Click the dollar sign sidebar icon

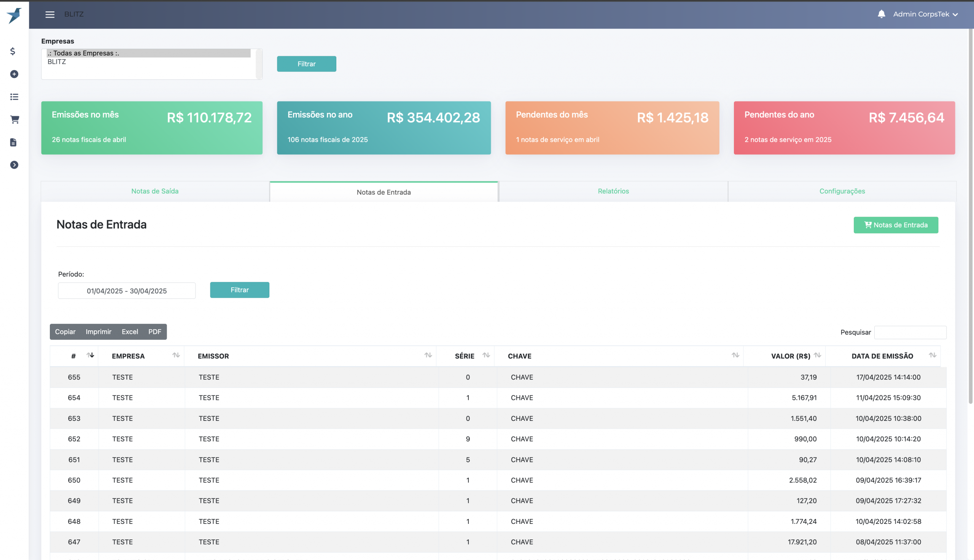tap(13, 51)
